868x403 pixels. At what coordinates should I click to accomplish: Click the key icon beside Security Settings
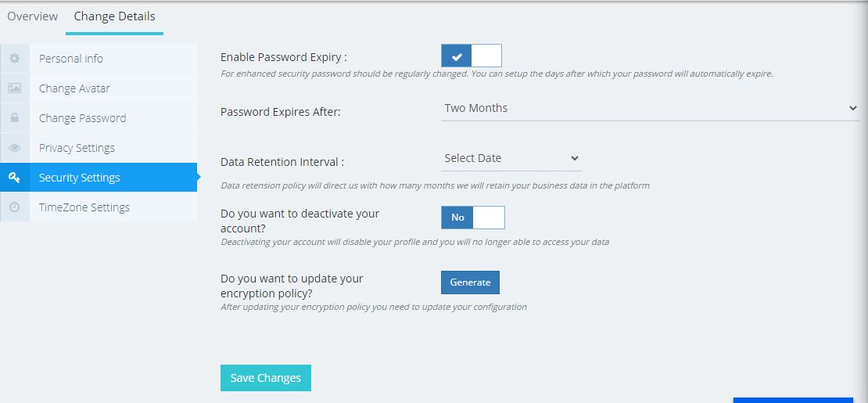[14, 178]
